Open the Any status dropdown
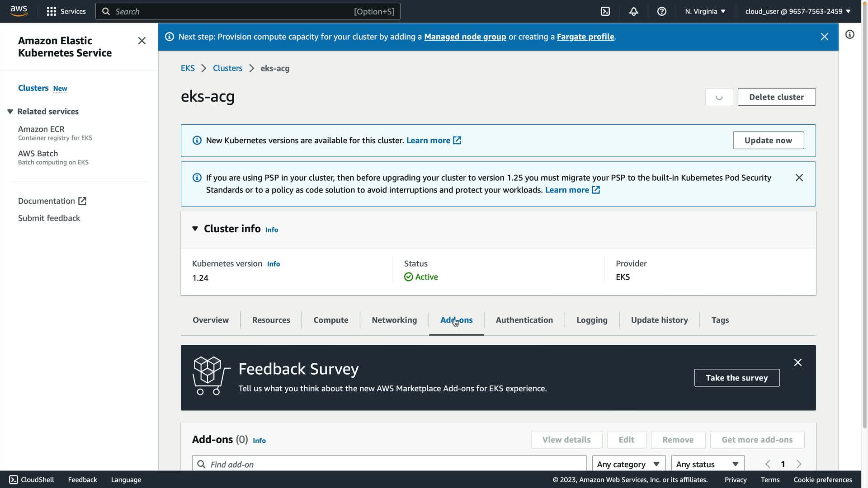868x488 pixels. 708,464
